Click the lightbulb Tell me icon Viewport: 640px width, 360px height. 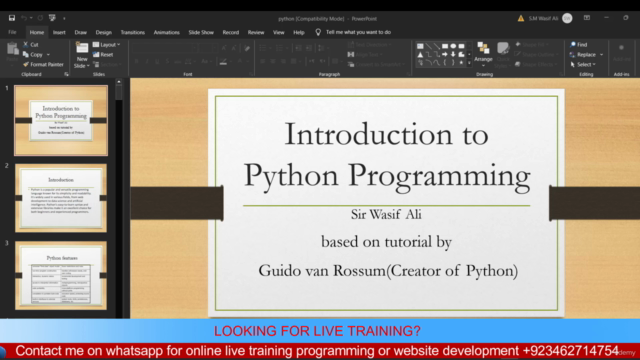click(x=318, y=32)
